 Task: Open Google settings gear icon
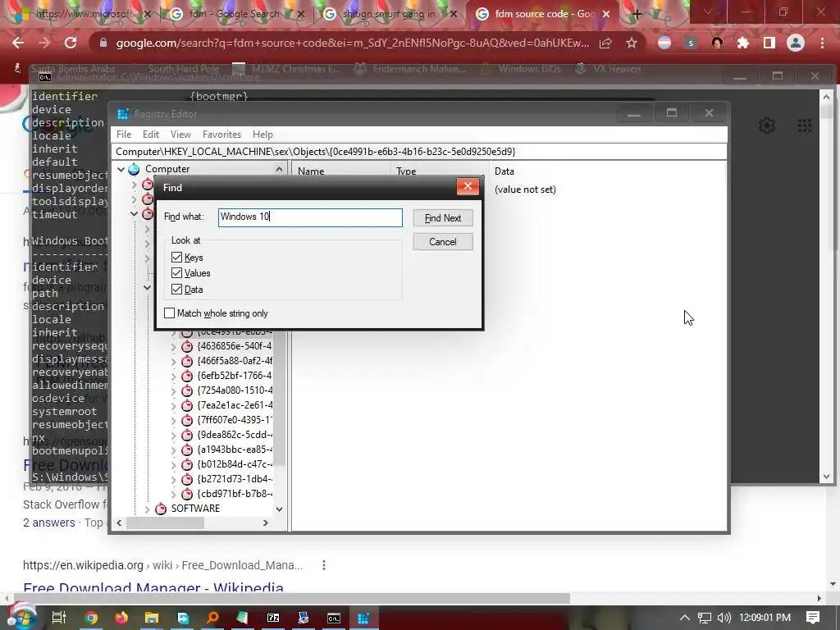point(767,126)
